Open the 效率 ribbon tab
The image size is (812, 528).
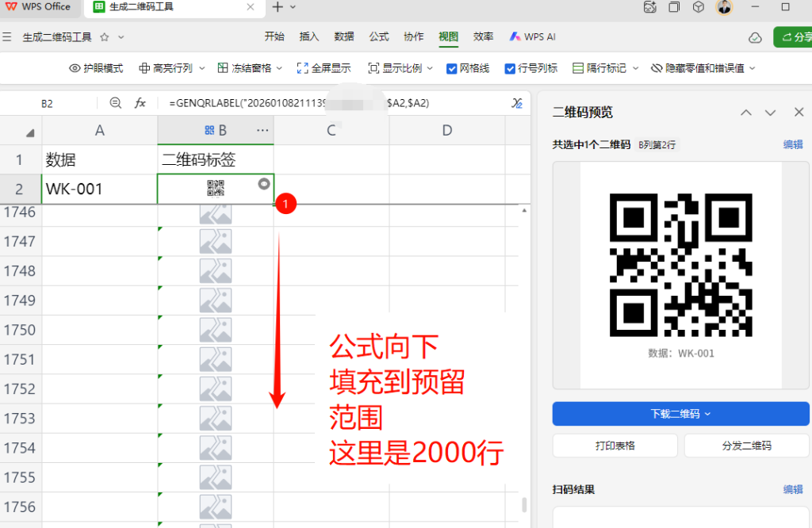point(483,36)
